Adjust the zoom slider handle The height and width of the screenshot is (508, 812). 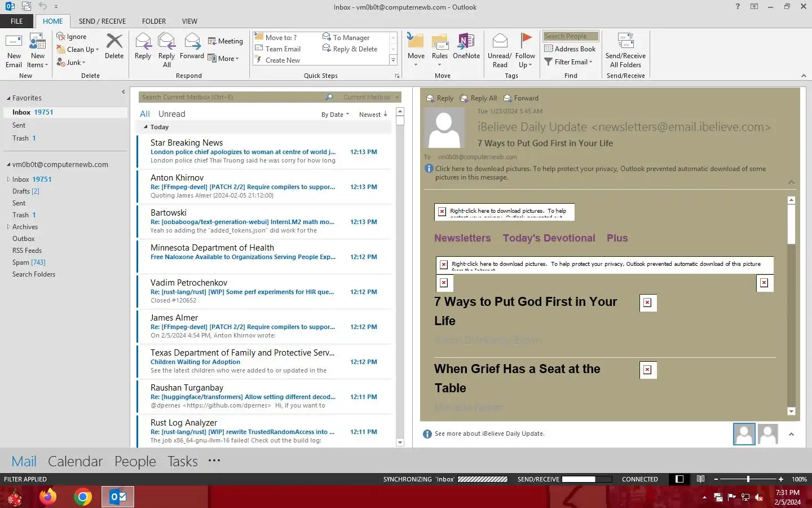click(x=748, y=479)
